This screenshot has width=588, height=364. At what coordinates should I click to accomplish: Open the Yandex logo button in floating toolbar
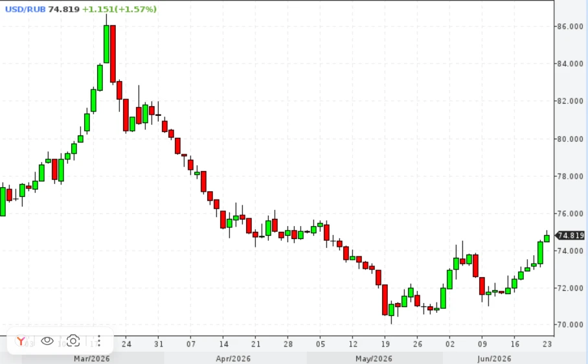[21, 341]
